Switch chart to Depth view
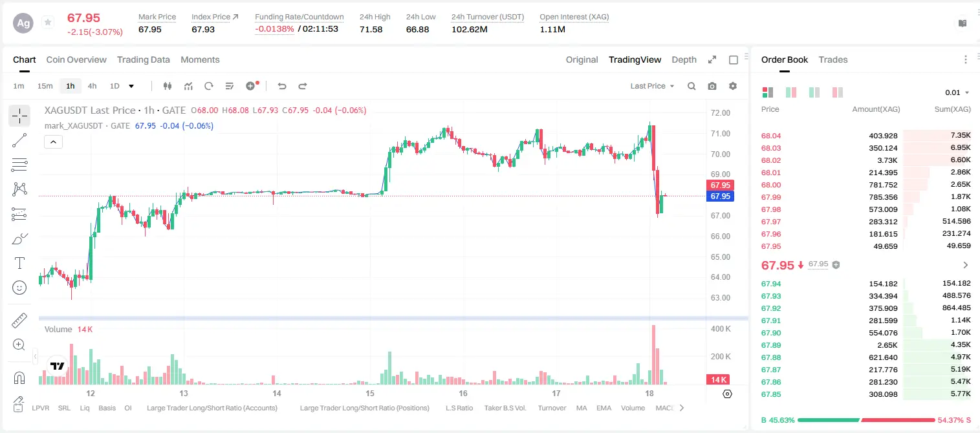This screenshot has height=433, width=980. pos(684,59)
